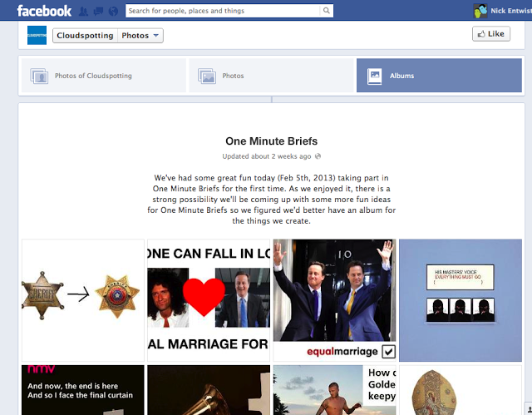Click the Facebook logo in the top bar
532x415 pixels.
tap(44, 11)
